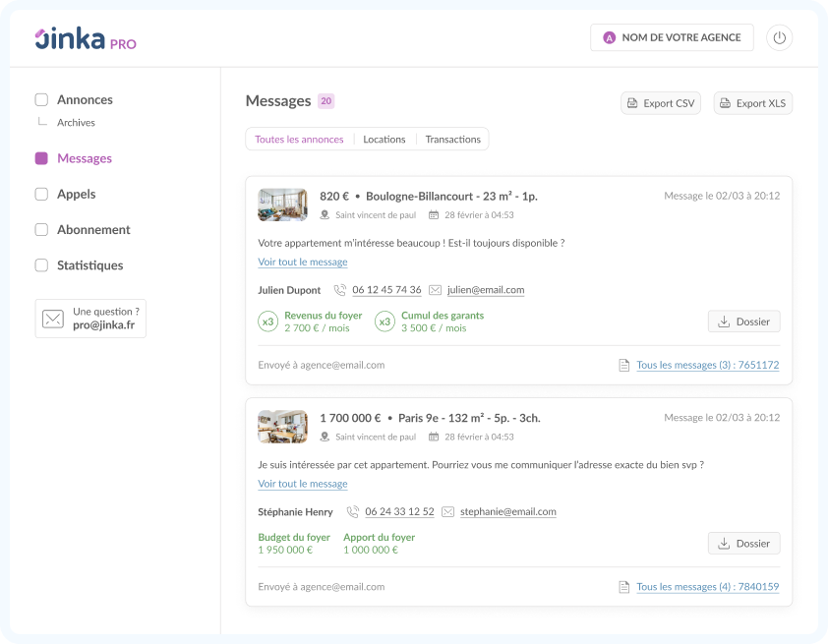Click the Jinka Pro logo
The image size is (828, 644).
pyautogui.click(x=86, y=39)
